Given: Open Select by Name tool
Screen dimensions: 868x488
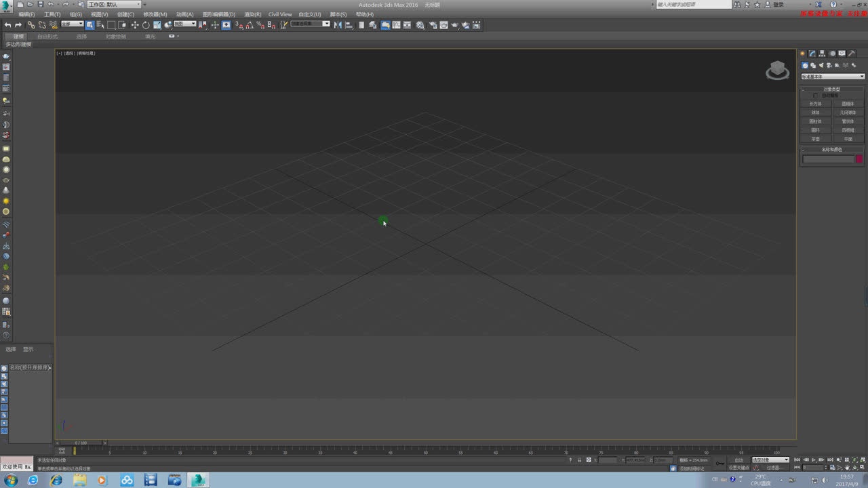Looking at the screenshot, I should click(x=100, y=25).
